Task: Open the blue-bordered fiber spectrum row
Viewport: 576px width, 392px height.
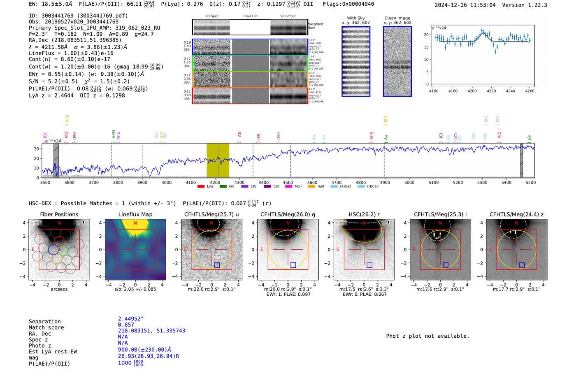Action: coord(250,47)
